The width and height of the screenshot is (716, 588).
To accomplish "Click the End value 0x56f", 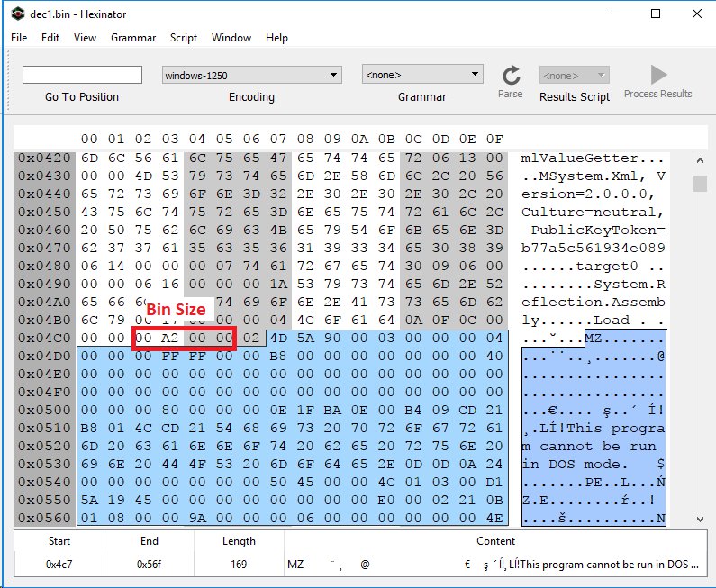I will (149, 565).
